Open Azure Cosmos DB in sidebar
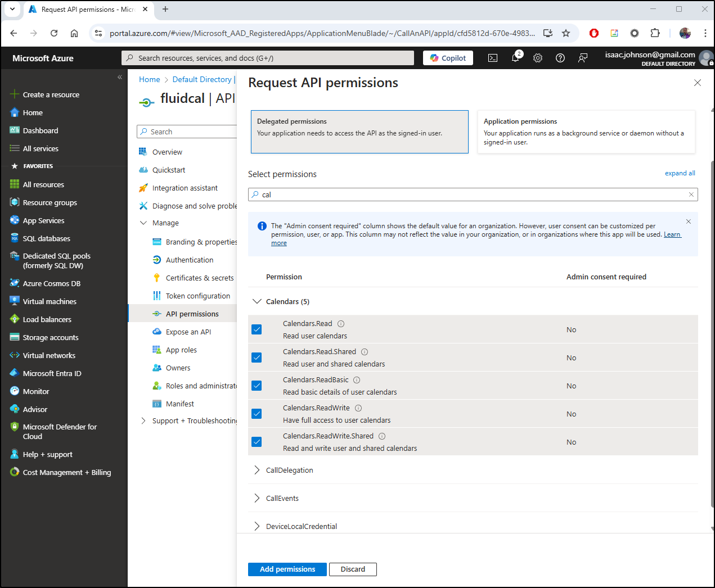This screenshot has height=588, width=715. click(x=51, y=283)
